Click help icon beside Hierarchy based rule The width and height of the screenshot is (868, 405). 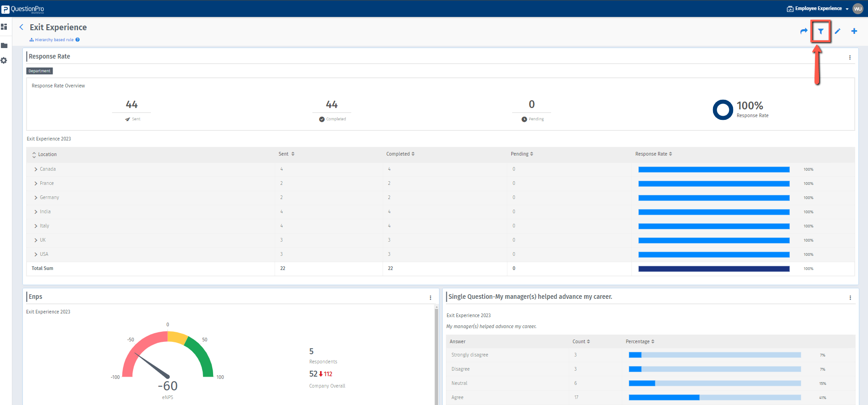(78, 40)
